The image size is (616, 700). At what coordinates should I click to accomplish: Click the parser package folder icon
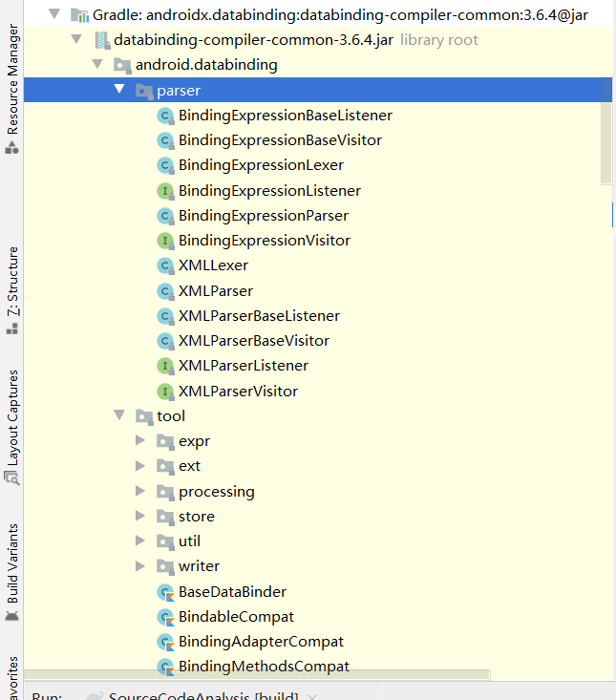pos(143,91)
